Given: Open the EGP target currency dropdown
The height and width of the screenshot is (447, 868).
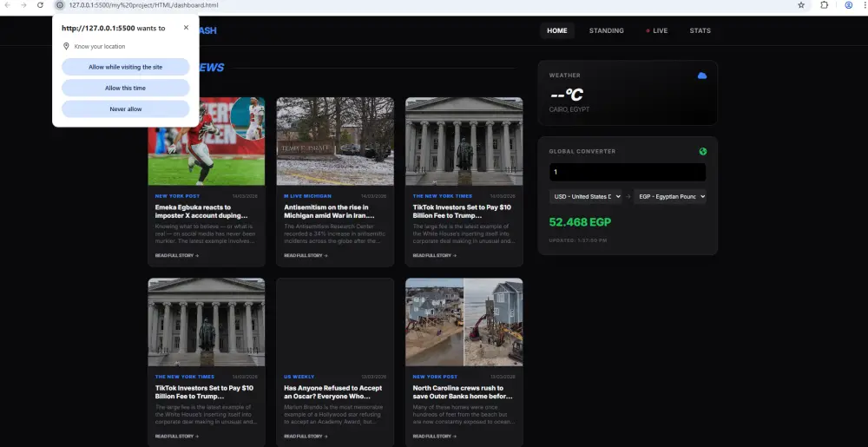Looking at the screenshot, I should click(670, 196).
